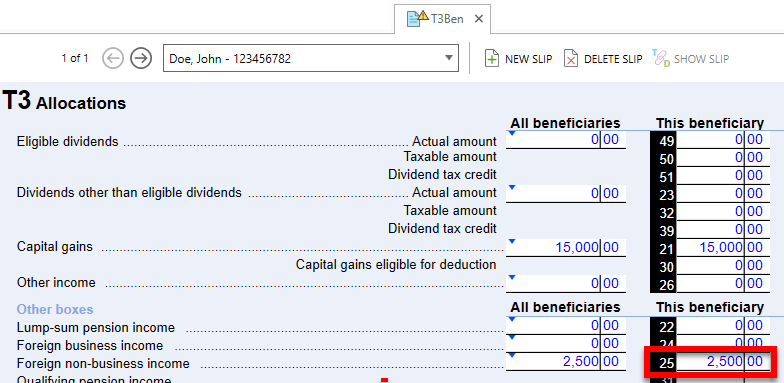Edit Capital gains All beneficiaries 15,000 field

coord(566,248)
